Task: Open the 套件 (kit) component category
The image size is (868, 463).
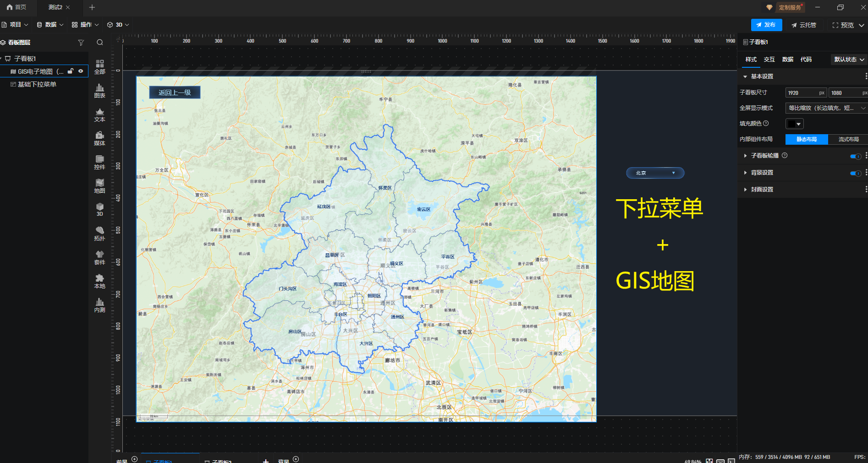Action: [99, 257]
